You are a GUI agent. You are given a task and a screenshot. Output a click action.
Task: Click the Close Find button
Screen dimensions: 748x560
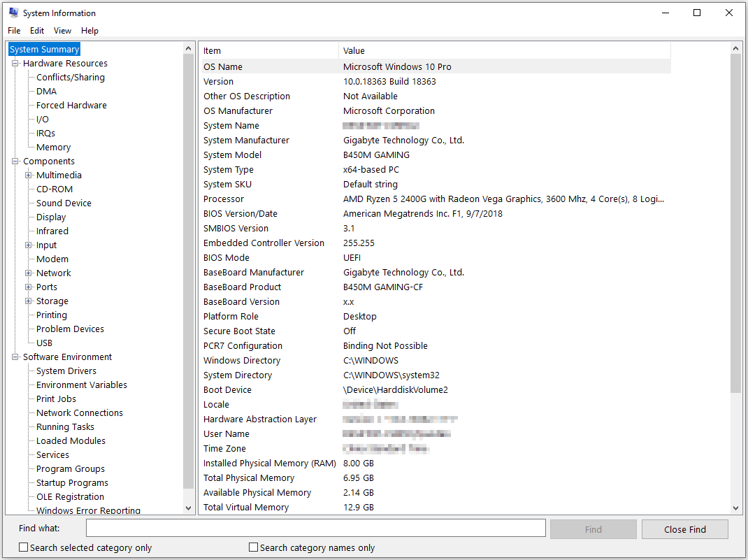pos(684,529)
